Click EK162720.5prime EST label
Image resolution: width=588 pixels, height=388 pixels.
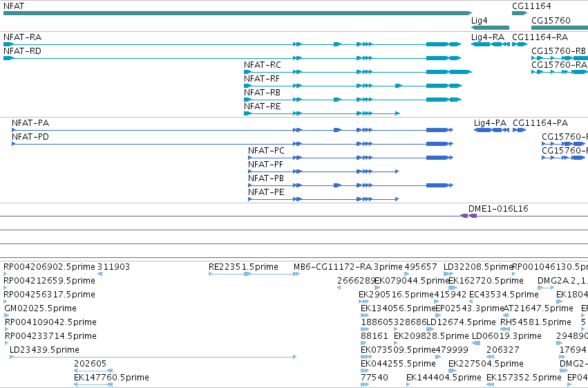tap(486, 281)
